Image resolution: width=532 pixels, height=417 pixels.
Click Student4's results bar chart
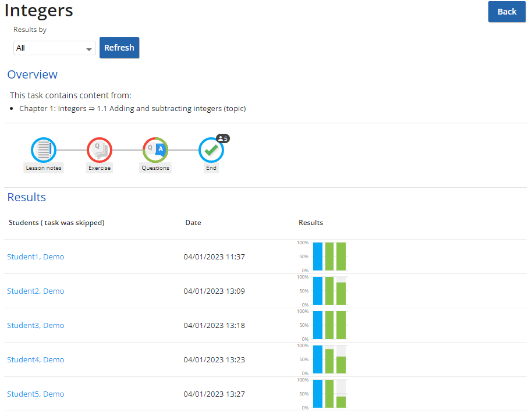[329, 359]
